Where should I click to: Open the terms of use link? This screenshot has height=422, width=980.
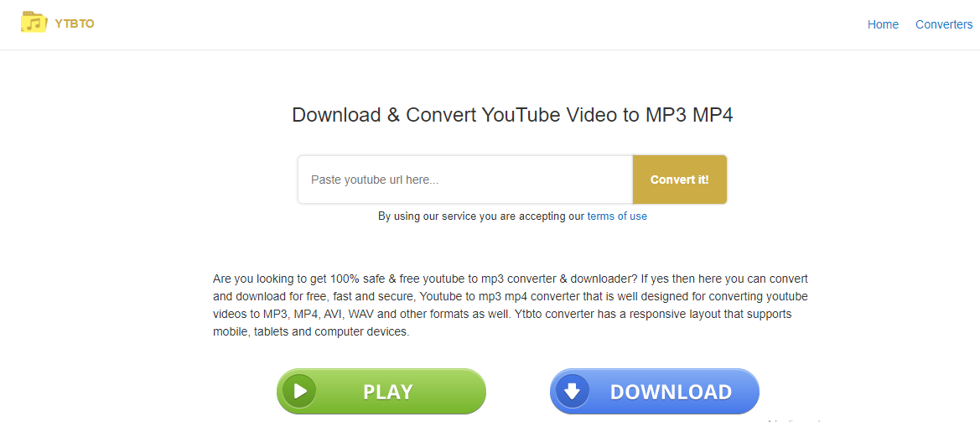point(617,216)
